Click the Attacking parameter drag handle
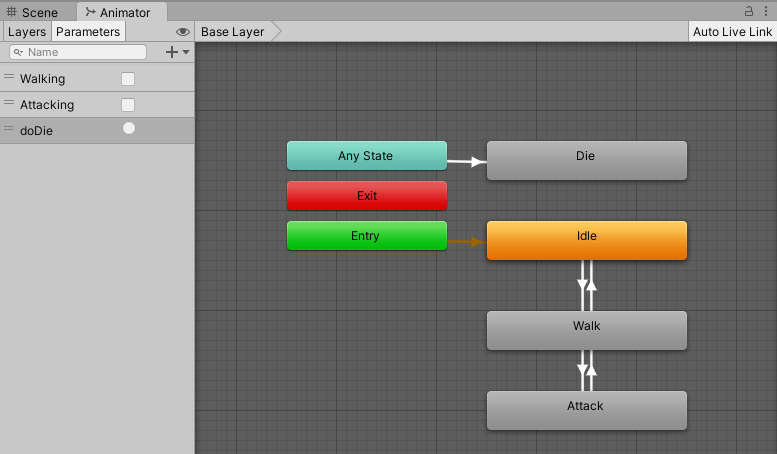 [9, 102]
